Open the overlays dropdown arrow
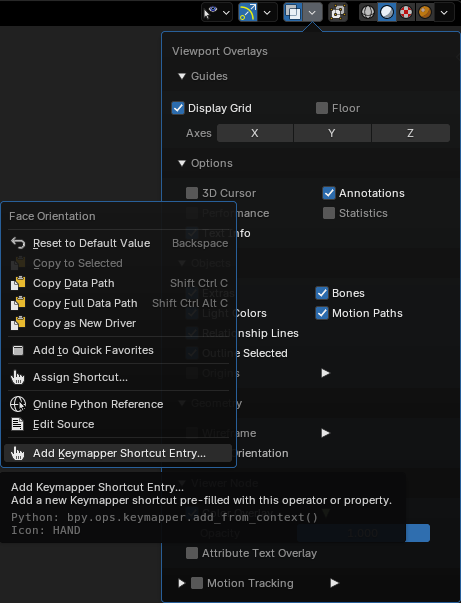This screenshot has width=461, height=603. click(312, 12)
